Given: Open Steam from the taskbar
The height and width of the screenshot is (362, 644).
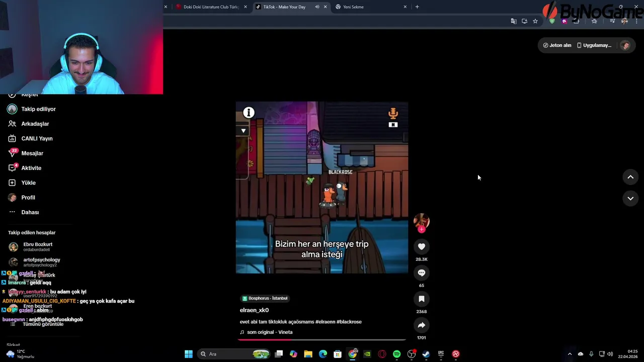Looking at the screenshot, I should point(426,354).
